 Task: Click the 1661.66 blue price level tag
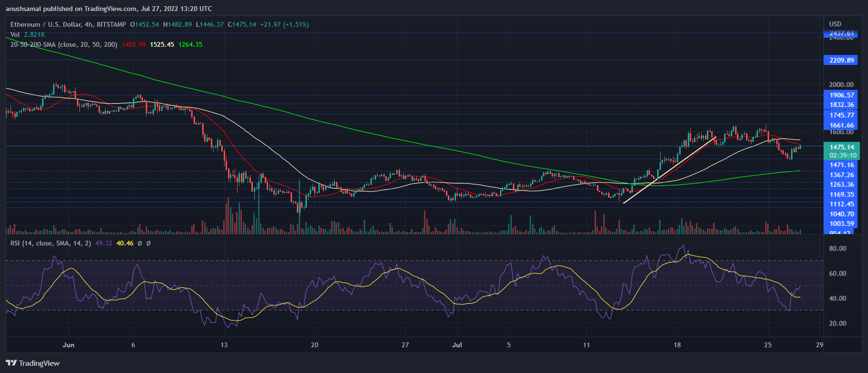842,125
